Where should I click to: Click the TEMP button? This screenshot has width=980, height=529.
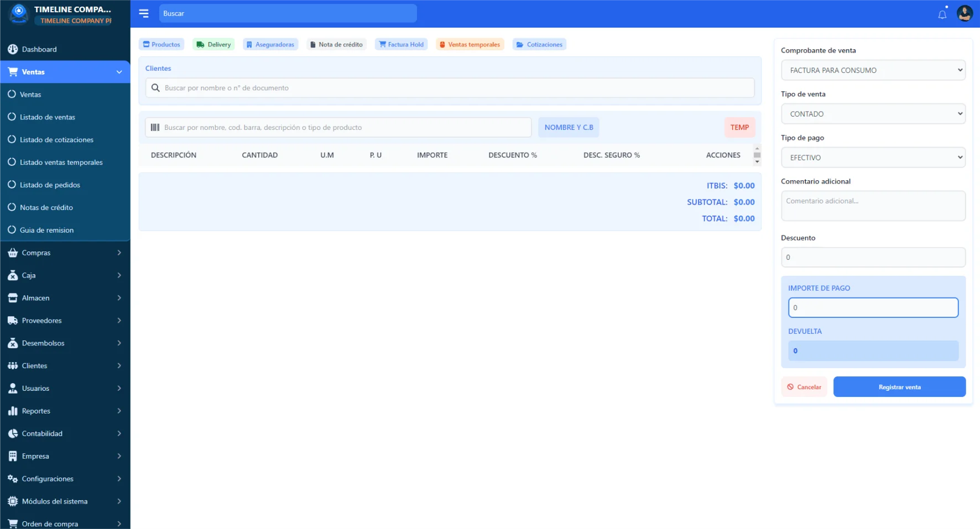point(739,127)
